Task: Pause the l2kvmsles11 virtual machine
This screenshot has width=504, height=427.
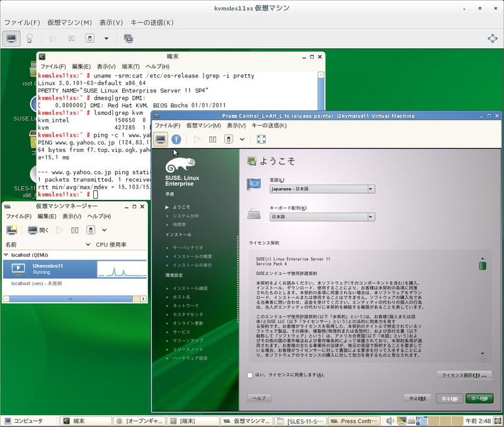Action: 212,139
